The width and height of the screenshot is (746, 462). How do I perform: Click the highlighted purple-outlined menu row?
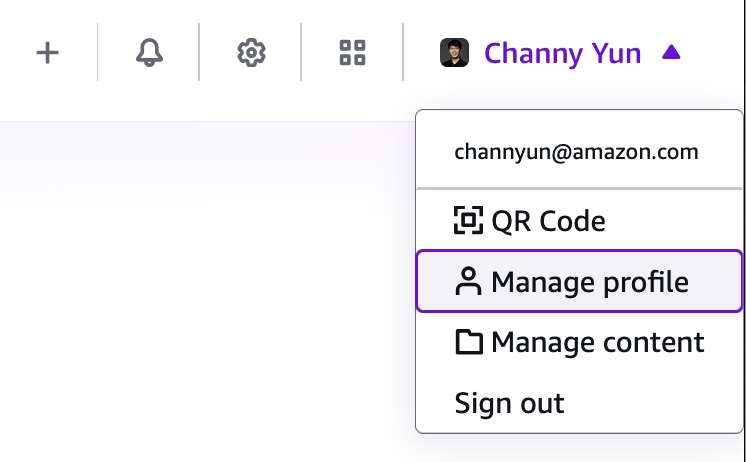click(x=579, y=281)
